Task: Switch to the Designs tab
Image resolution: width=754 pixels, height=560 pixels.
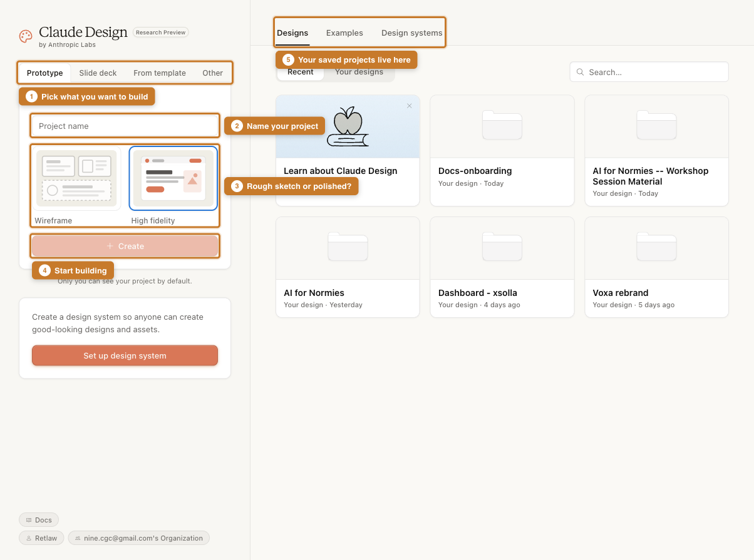Action: pyautogui.click(x=293, y=33)
